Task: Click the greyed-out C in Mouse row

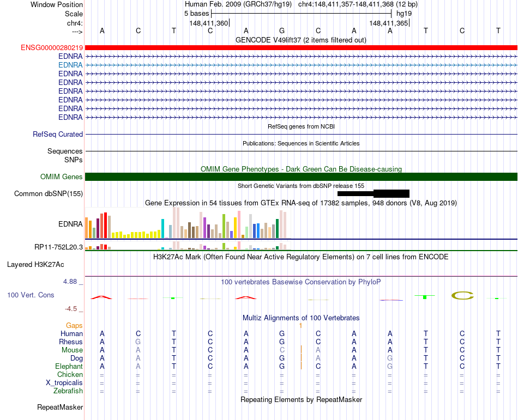Action: tap(282, 350)
